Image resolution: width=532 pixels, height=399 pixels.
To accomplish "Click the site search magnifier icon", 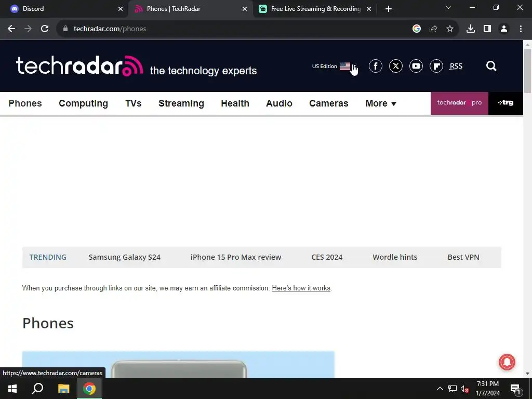I will 491,66.
